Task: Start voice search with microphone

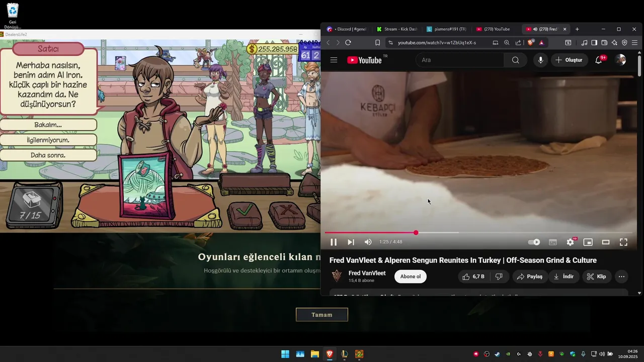Action: pyautogui.click(x=540, y=60)
